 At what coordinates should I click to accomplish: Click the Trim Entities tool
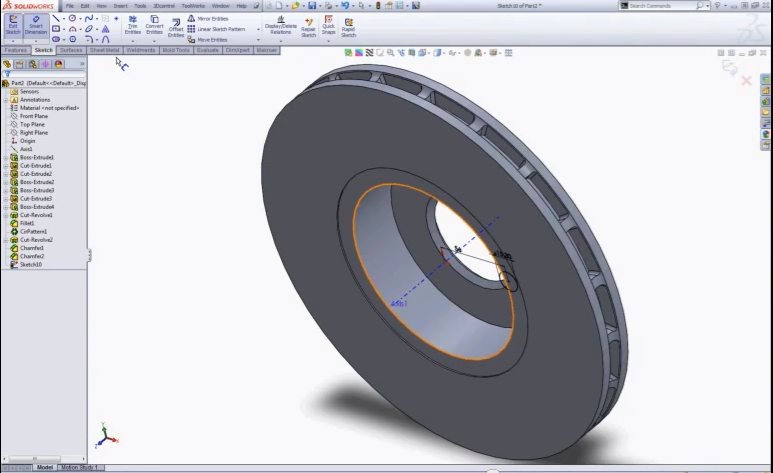point(133,25)
